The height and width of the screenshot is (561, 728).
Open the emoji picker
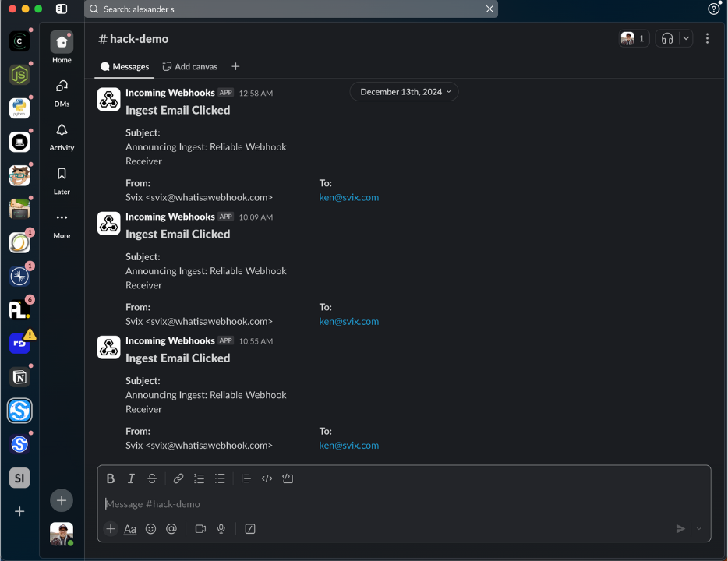pos(150,529)
